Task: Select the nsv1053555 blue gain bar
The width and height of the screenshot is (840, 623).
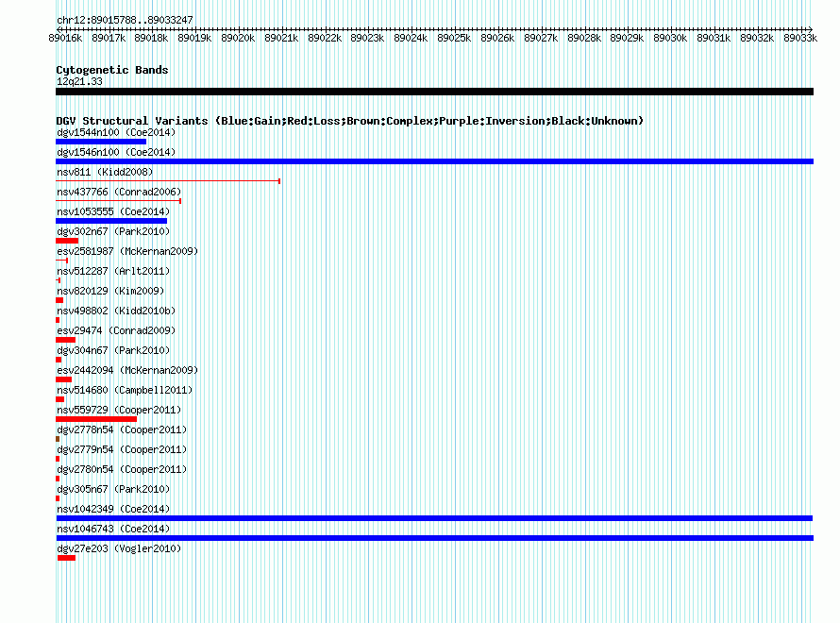Action: pos(111,221)
